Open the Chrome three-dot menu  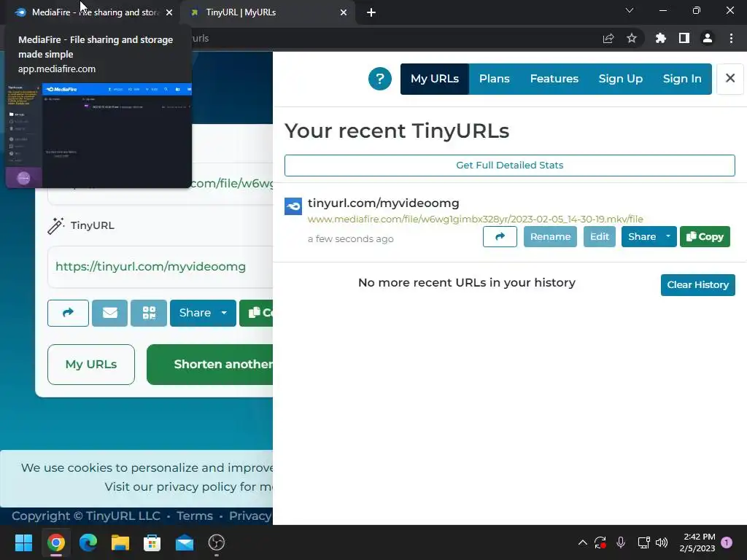tap(731, 39)
